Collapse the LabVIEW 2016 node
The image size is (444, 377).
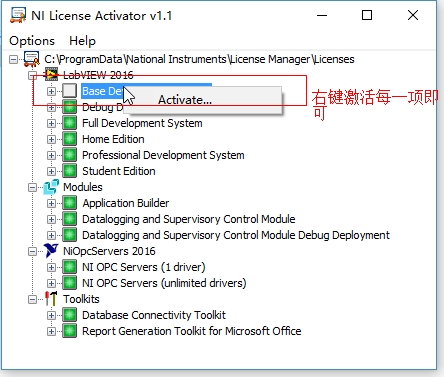pos(32,75)
